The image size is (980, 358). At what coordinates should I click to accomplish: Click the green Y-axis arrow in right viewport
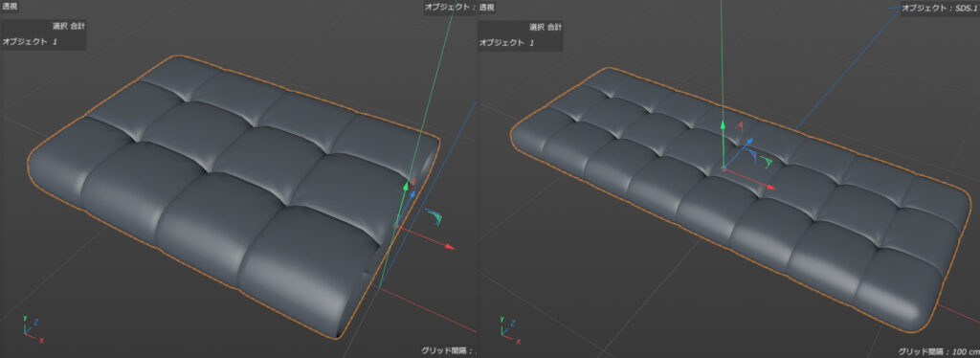click(724, 125)
